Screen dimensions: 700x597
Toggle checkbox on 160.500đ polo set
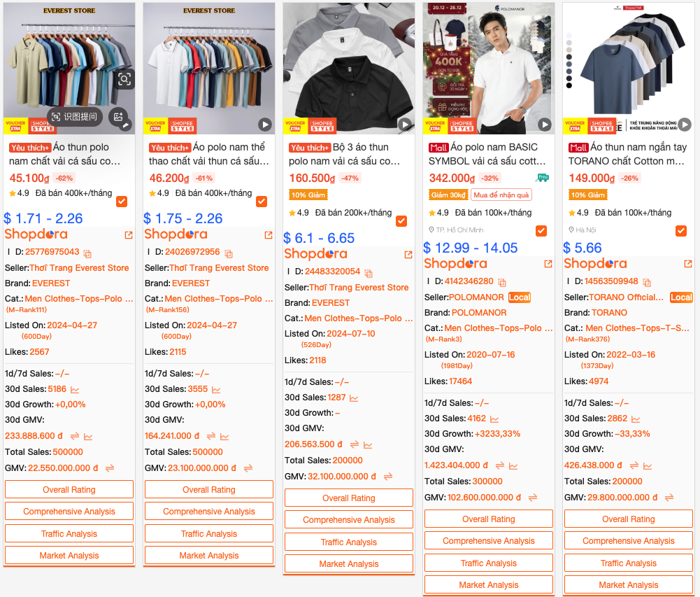[401, 221]
